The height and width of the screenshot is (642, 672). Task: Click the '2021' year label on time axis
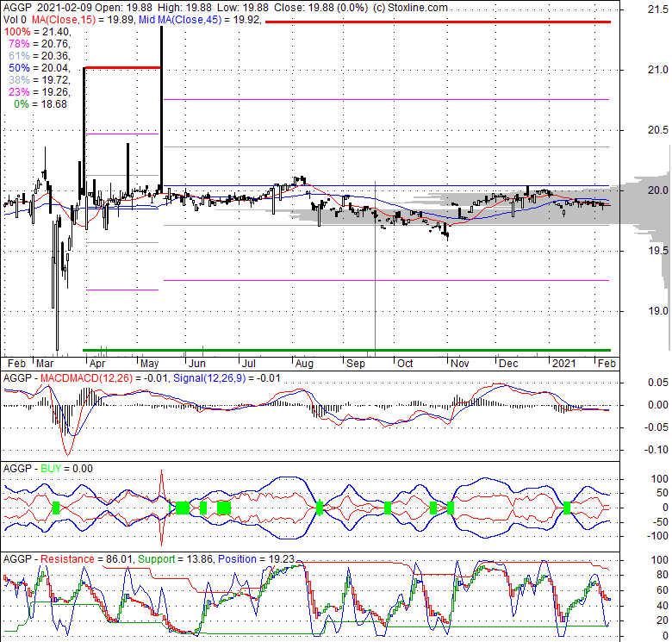[564, 364]
